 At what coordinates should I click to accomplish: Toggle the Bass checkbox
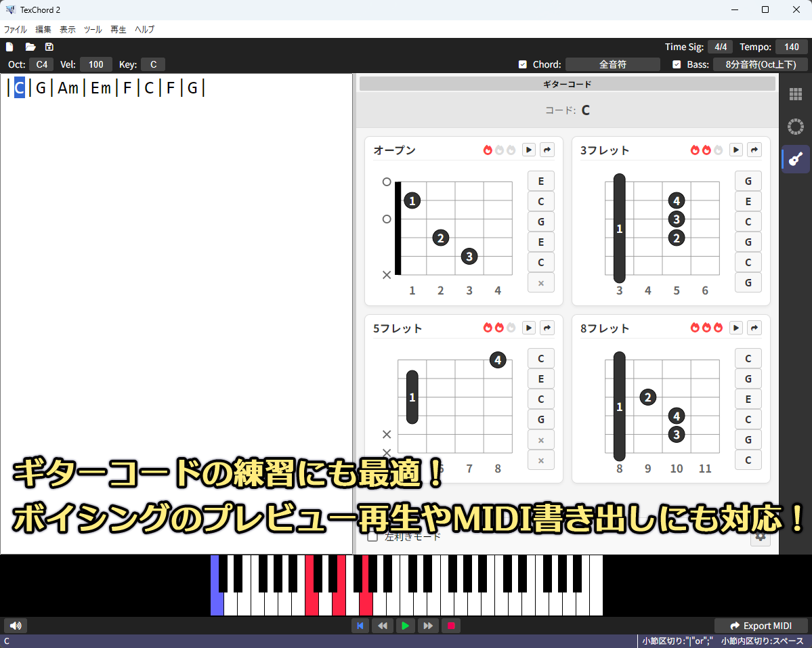[x=677, y=65]
